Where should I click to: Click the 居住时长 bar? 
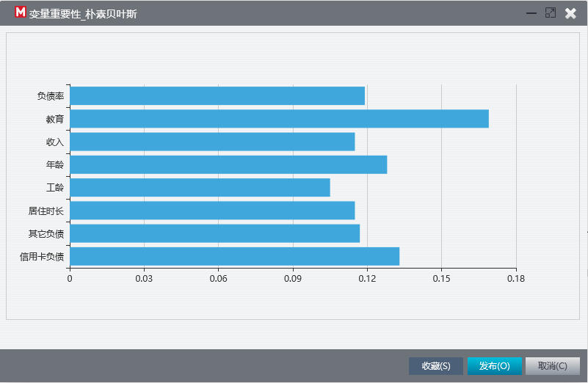[x=212, y=211]
